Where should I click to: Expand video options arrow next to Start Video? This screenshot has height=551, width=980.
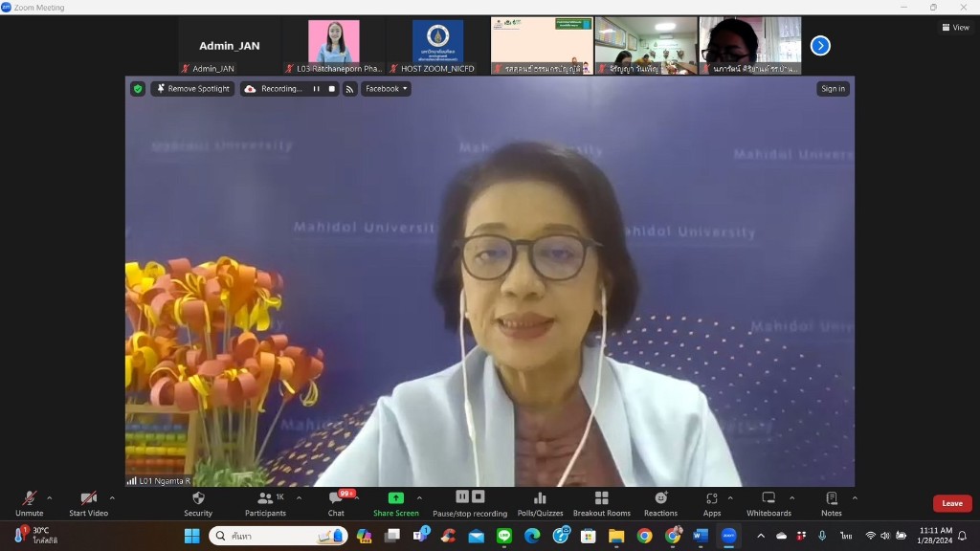112,497
